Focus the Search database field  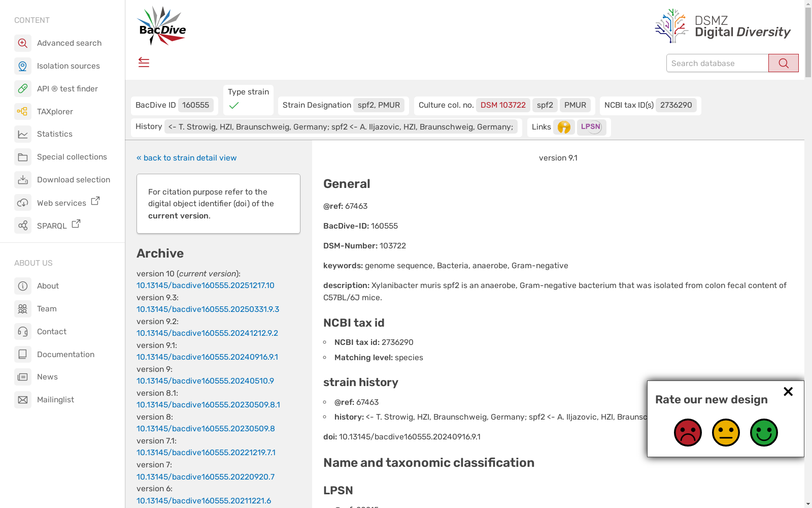click(717, 63)
